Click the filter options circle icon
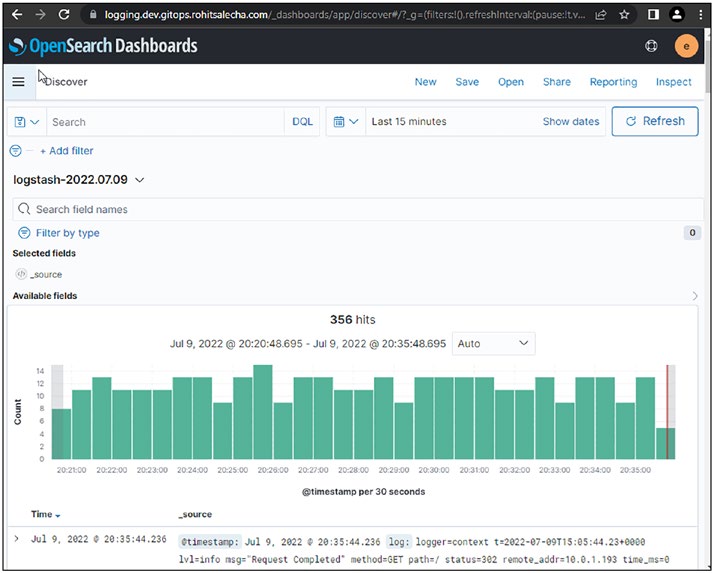This screenshot has height=573, width=714. coord(15,151)
